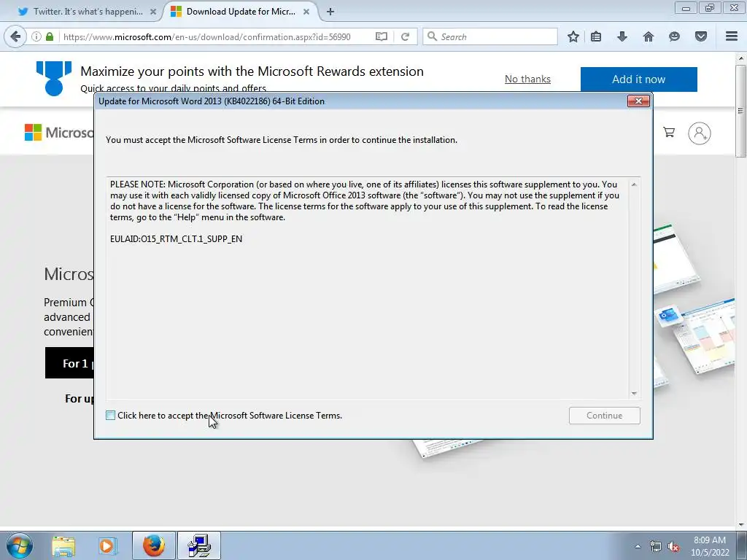Close the Word 2013 update dialog
Screen dimensions: 747x560
coord(638,101)
